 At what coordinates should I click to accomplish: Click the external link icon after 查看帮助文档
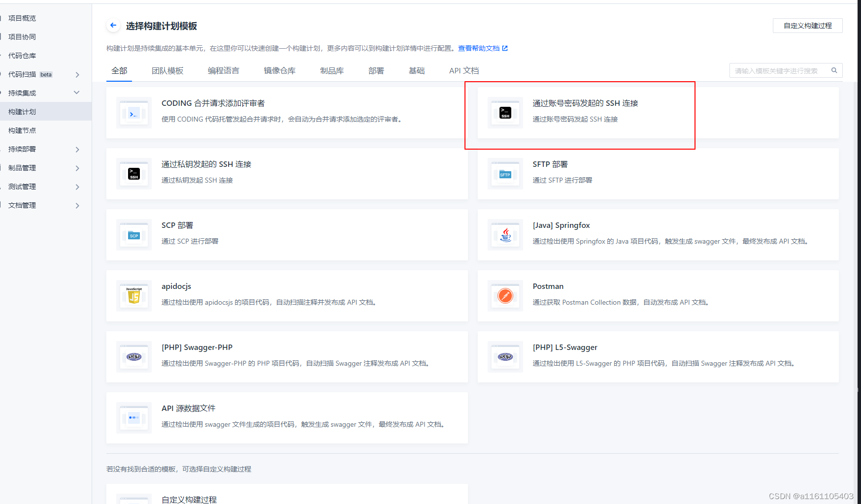pos(505,48)
